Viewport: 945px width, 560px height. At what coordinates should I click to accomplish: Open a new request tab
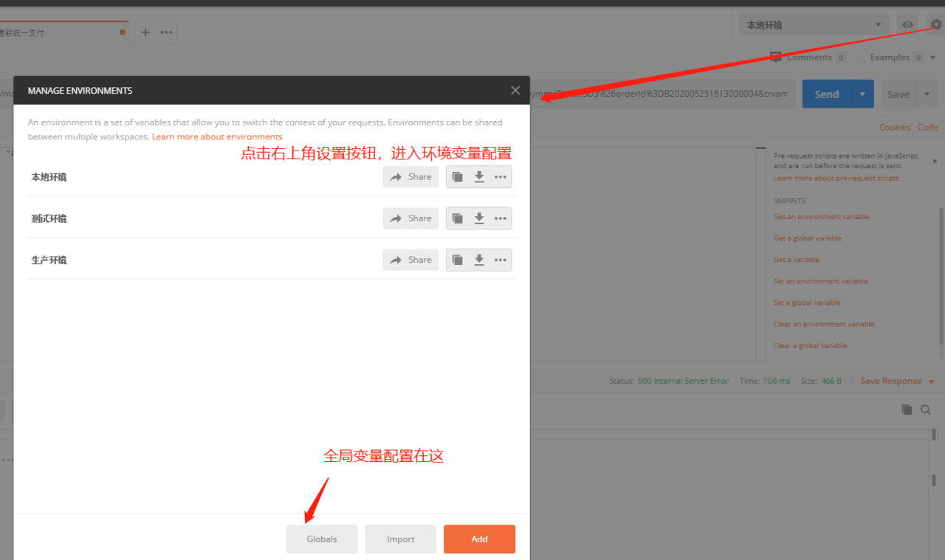tap(145, 32)
